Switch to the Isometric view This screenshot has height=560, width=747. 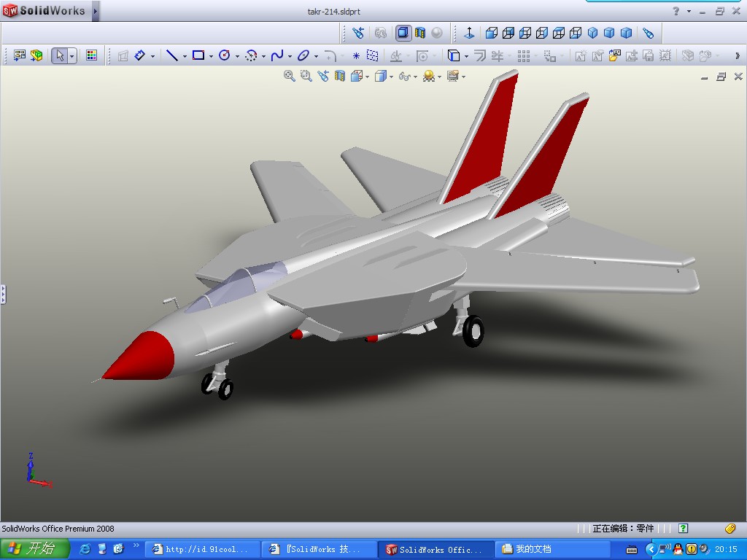(x=592, y=33)
